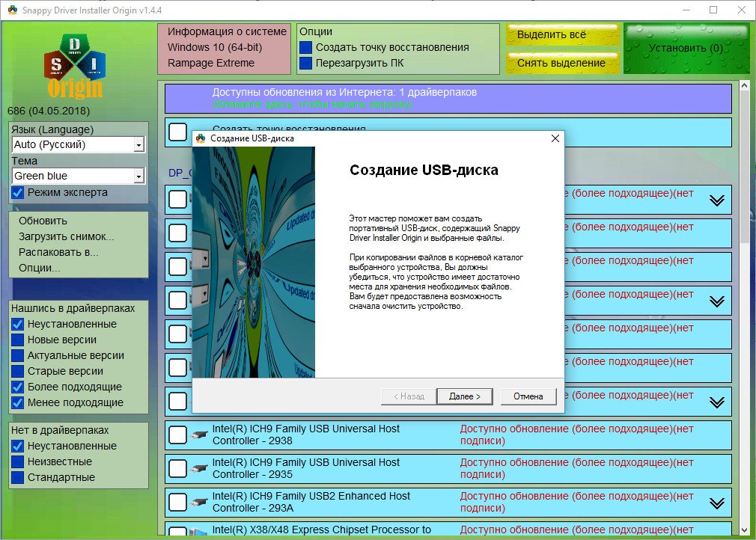Open Загрузить снимок... menu item
The height and width of the screenshot is (540, 756).
pyautogui.click(x=67, y=236)
